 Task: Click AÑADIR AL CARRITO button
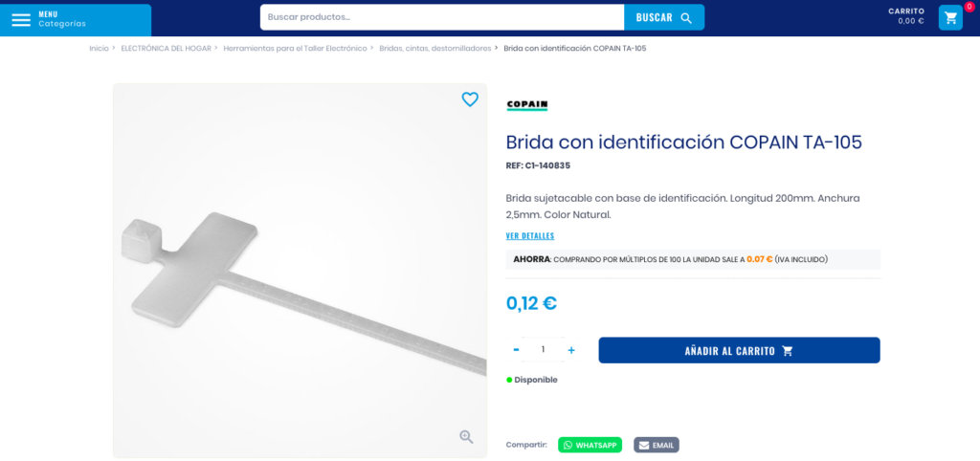[x=739, y=350]
